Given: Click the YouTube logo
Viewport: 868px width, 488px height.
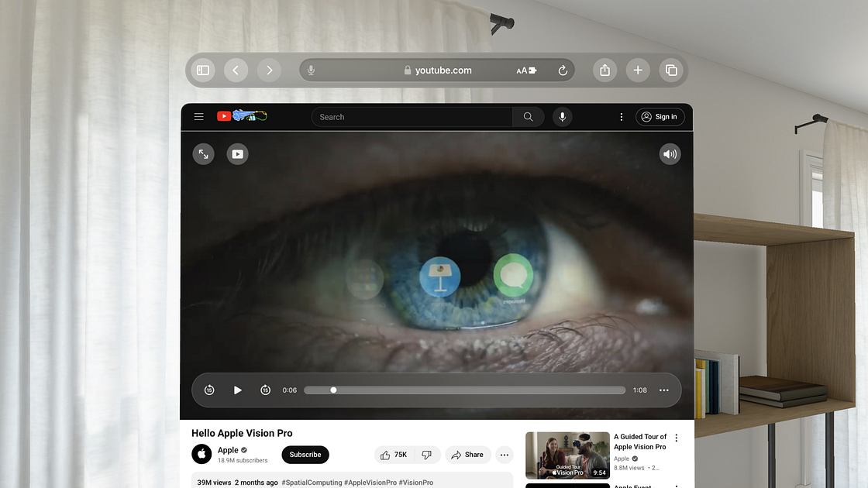Looking at the screenshot, I should tap(242, 115).
